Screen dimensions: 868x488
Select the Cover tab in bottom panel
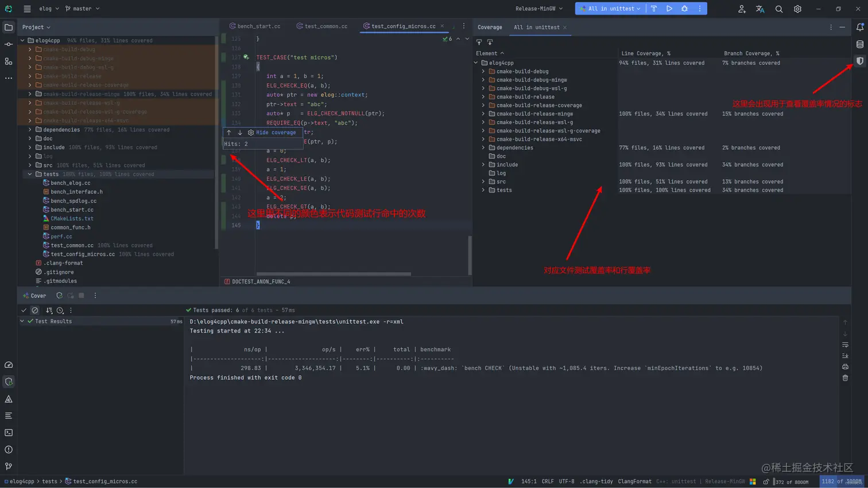click(34, 296)
